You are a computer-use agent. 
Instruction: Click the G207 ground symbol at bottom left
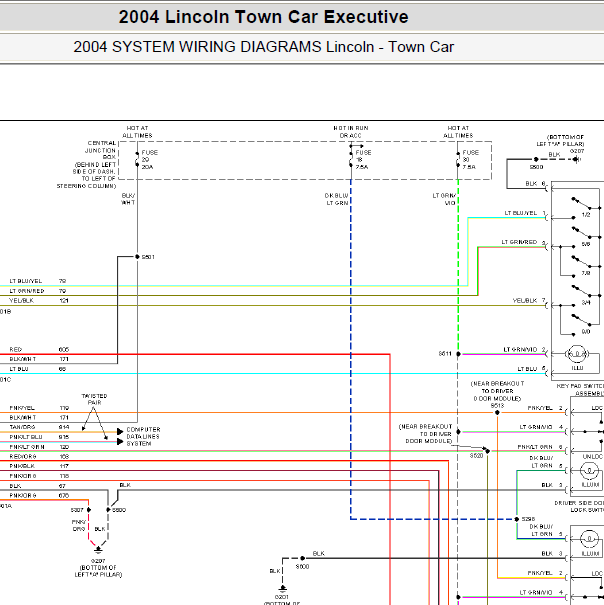click(x=98, y=549)
